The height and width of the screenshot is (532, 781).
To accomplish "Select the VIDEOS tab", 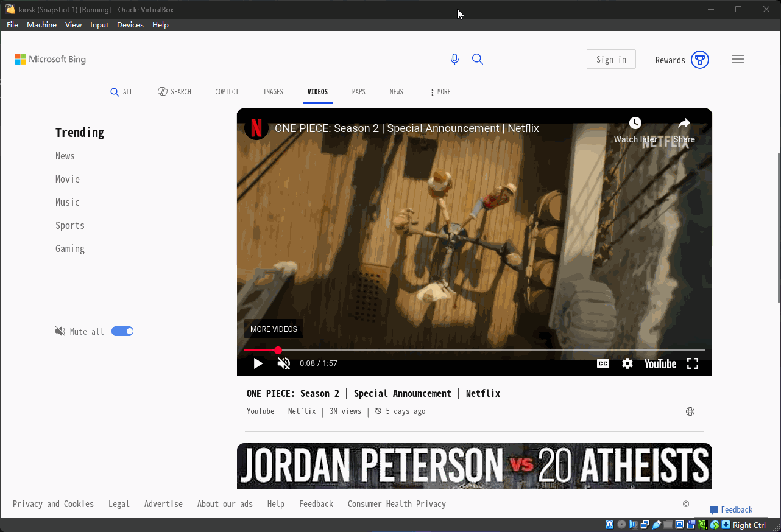I will 317,92.
